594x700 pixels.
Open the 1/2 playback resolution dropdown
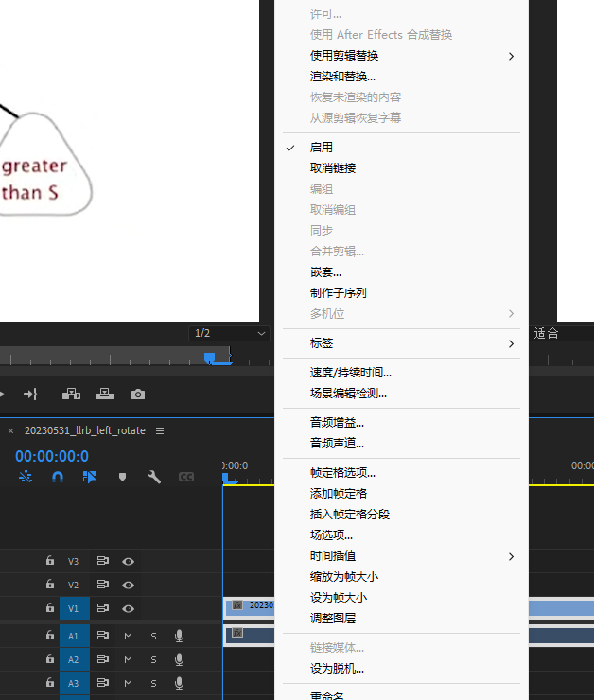[230, 333]
